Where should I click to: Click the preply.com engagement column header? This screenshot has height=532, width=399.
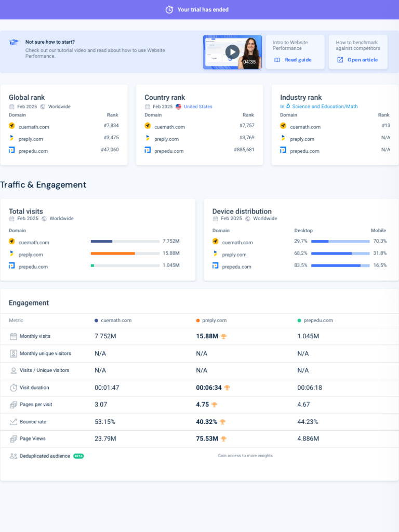click(214, 321)
